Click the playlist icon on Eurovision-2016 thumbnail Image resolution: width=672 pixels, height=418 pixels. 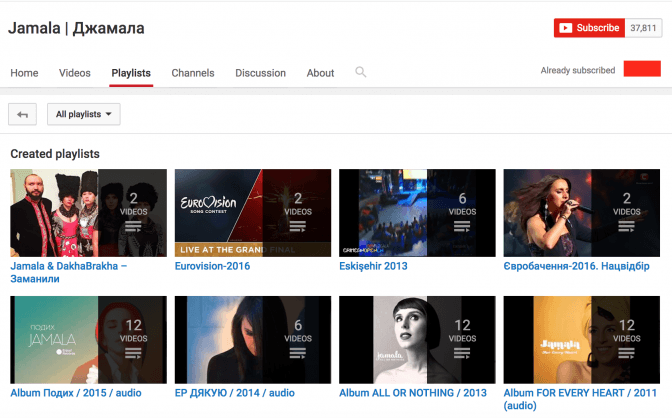(297, 226)
